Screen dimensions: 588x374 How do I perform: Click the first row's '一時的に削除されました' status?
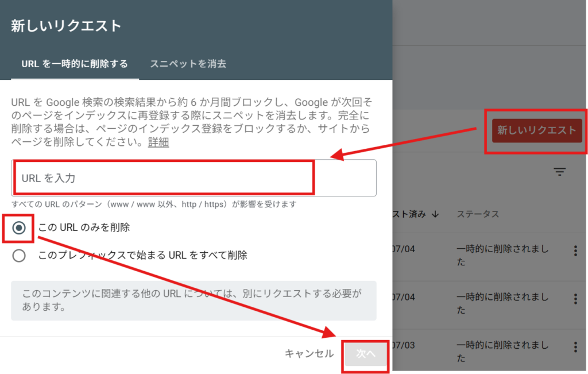click(502, 255)
